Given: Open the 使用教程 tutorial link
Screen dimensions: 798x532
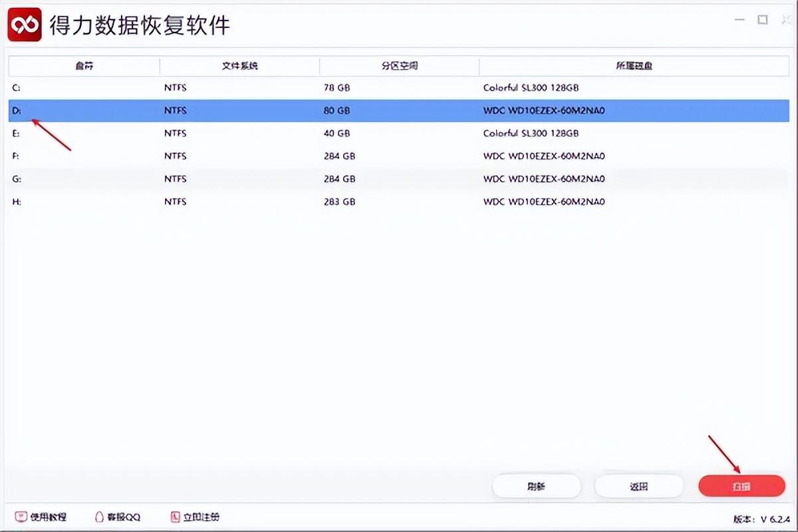Looking at the screenshot, I should point(41,517).
